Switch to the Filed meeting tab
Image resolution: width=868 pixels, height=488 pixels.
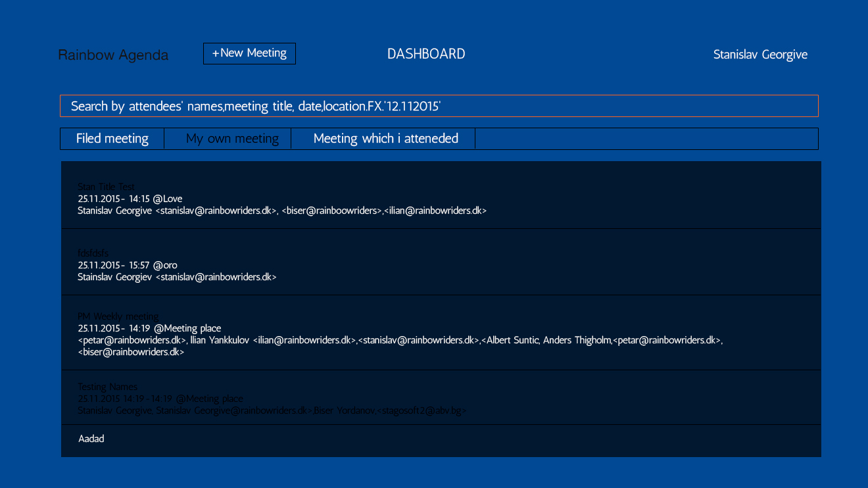[x=112, y=139]
